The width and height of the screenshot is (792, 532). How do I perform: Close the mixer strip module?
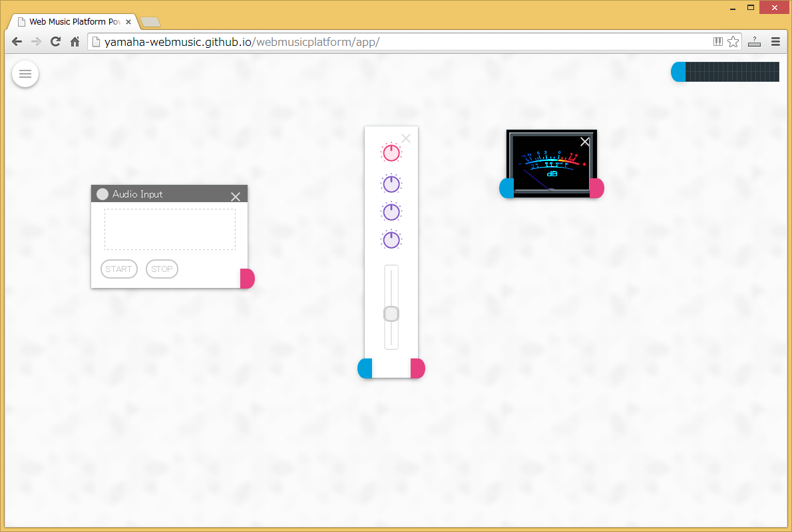405,138
